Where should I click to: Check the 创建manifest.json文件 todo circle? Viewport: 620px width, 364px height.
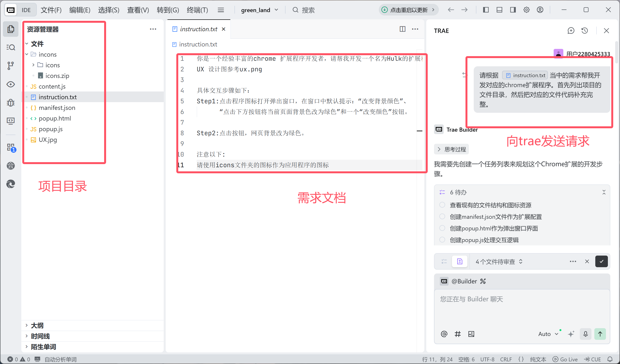(442, 216)
